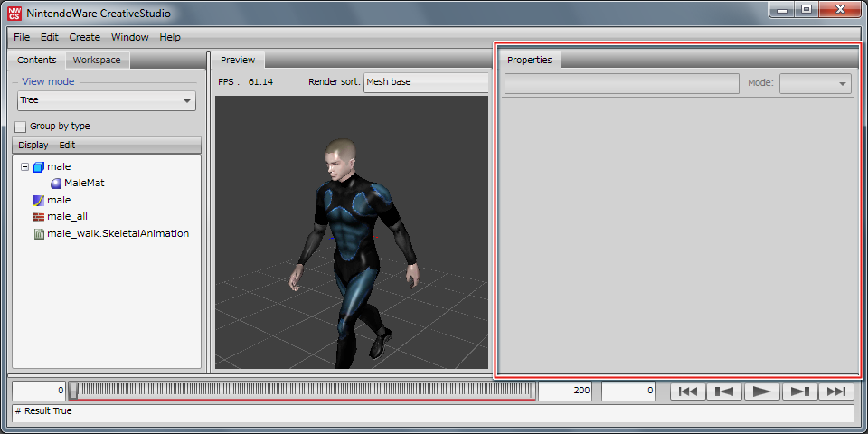Step forward one frame
Screen dimensions: 868x434
[x=799, y=391]
